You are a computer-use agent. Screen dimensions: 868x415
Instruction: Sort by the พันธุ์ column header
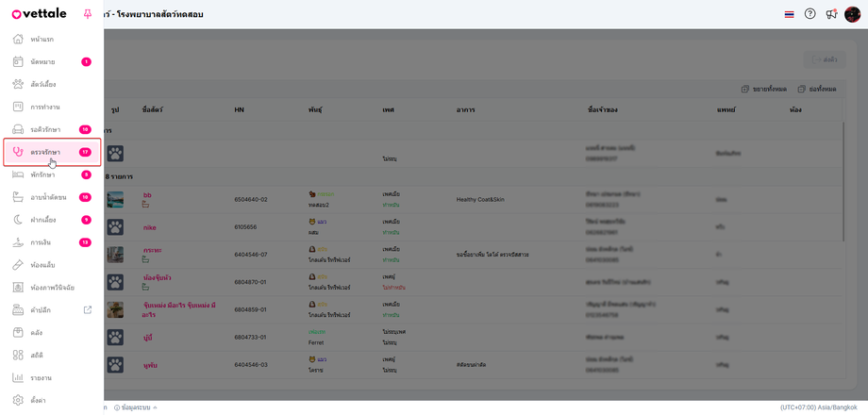pos(315,110)
